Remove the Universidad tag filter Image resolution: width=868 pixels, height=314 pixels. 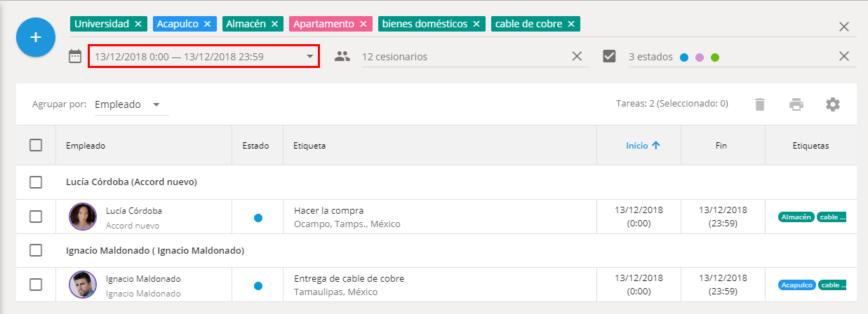(138, 24)
